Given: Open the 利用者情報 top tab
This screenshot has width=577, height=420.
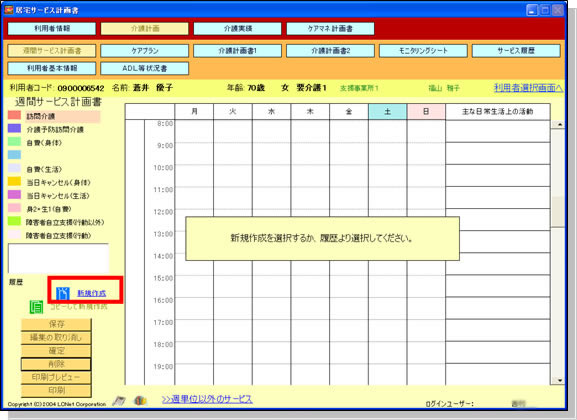Looking at the screenshot, I should coord(52,29).
